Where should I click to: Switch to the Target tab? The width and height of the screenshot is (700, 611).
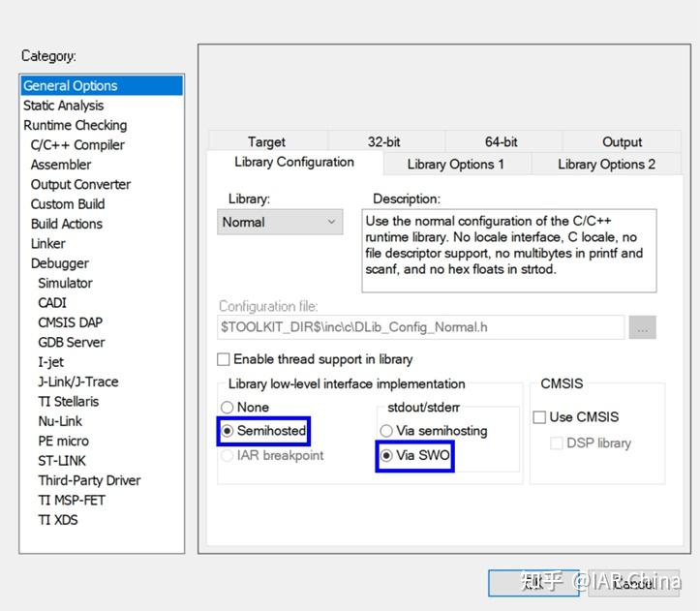coord(267,141)
